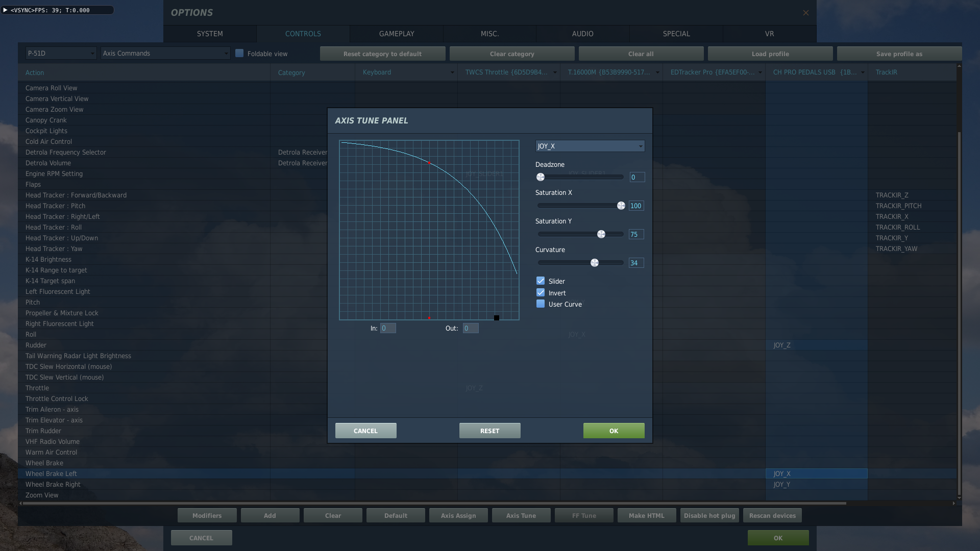Click the green OK button in Options window

[x=778, y=538]
